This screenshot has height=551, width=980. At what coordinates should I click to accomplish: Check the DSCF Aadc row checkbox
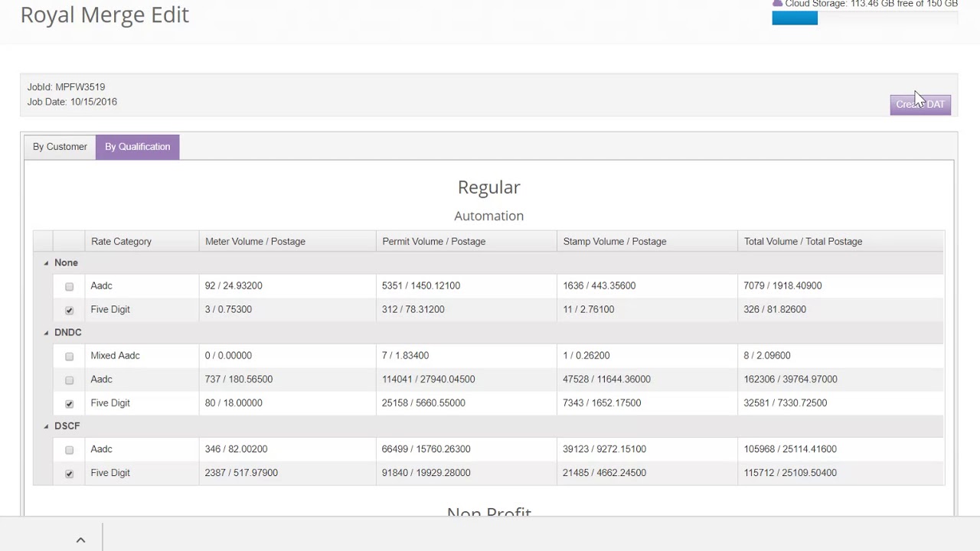[x=69, y=449]
